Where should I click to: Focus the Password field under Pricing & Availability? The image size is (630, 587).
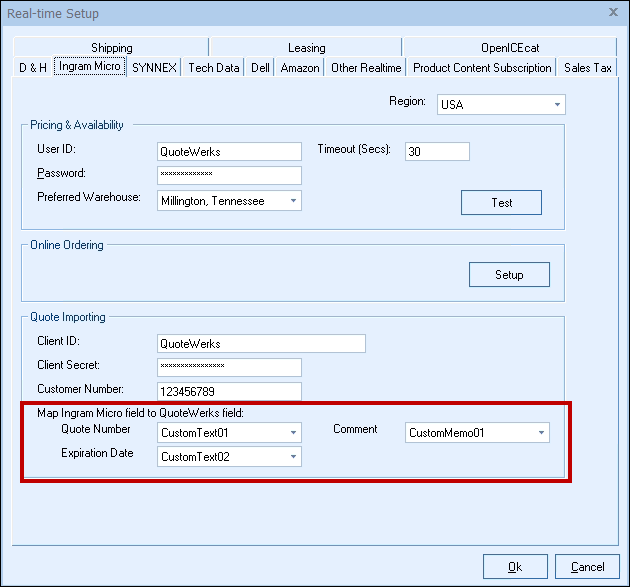[229, 175]
